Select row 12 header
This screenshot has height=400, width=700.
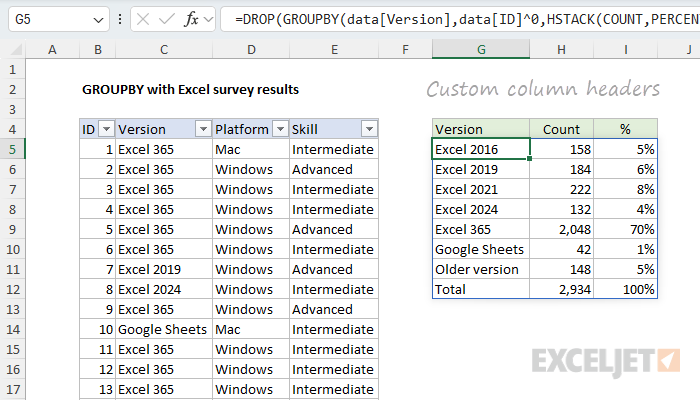click(12, 289)
